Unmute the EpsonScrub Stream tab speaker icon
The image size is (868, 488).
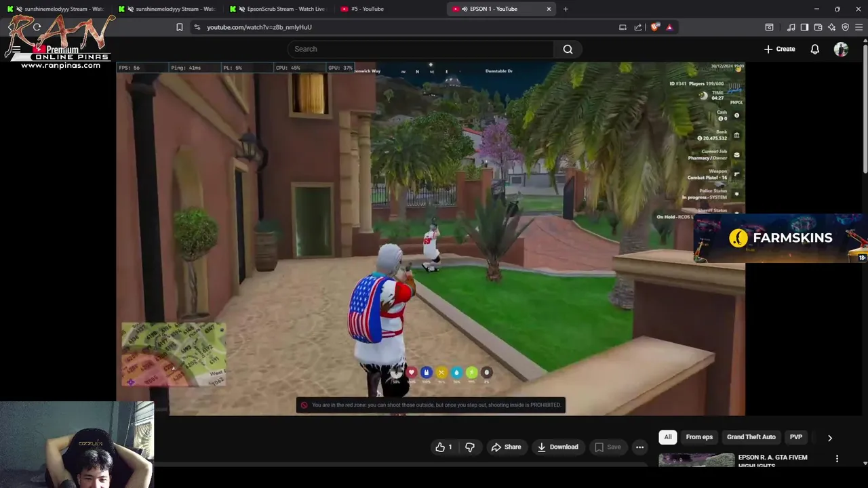pyautogui.click(x=242, y=9)
